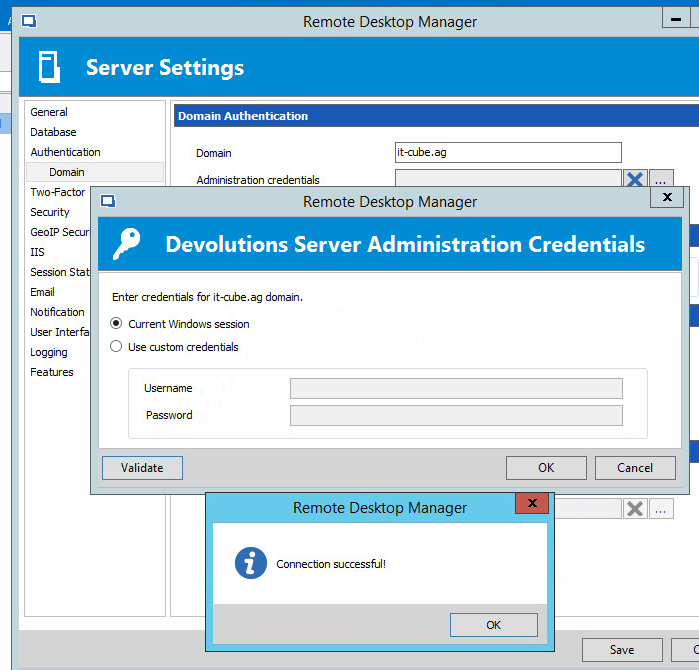Save the Server Settings
Viewport: 699px width, 670px height.
pyautogui.click(x=622, y=650)
